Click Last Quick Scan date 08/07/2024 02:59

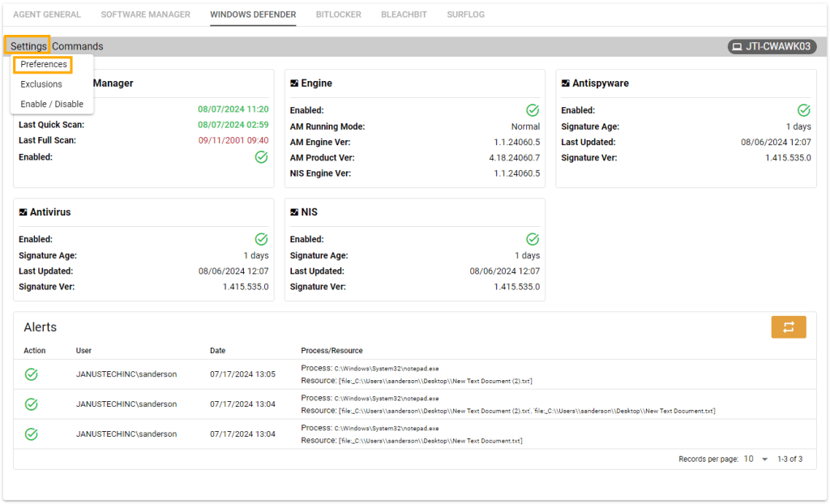[x=233, y=125]
